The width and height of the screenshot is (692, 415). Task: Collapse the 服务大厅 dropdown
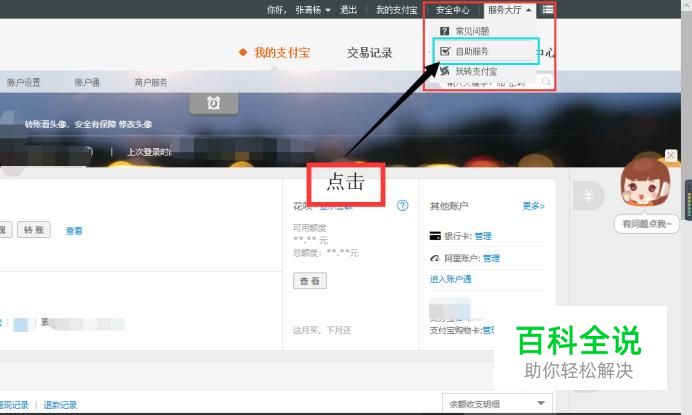coord(509,10)
